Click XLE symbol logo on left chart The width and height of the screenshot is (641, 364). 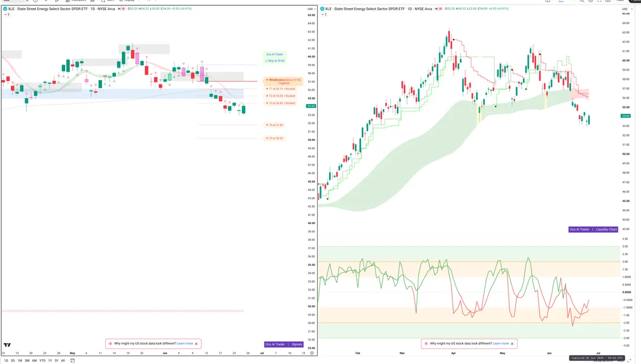pyautogui.click(x=5, y=9)
